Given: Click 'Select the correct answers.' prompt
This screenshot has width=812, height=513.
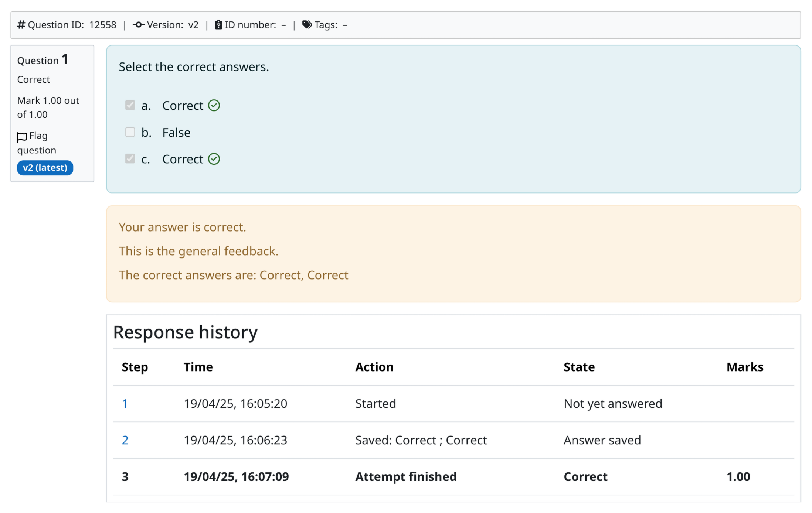Looking at the screenshot, I should click(x=194, y=67).
